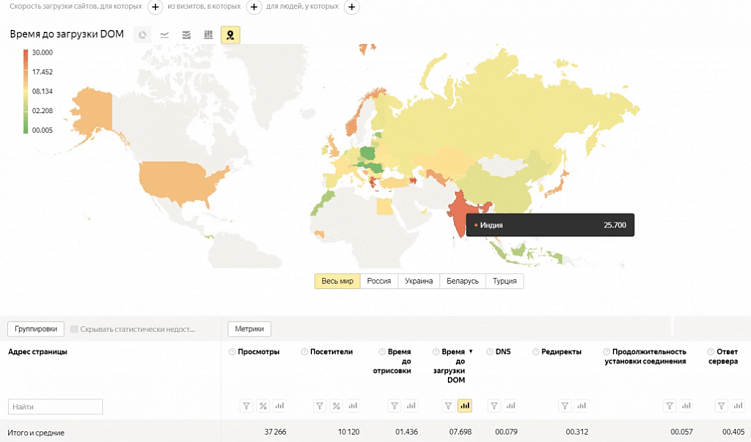The image size is (751, 442).
Task: Toggle hide statistically unreliable data checkbox
Action: tap(74, 329)
